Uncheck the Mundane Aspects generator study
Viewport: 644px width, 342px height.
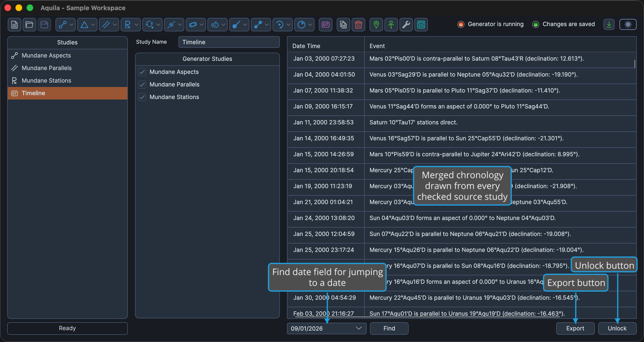point(142,72)
